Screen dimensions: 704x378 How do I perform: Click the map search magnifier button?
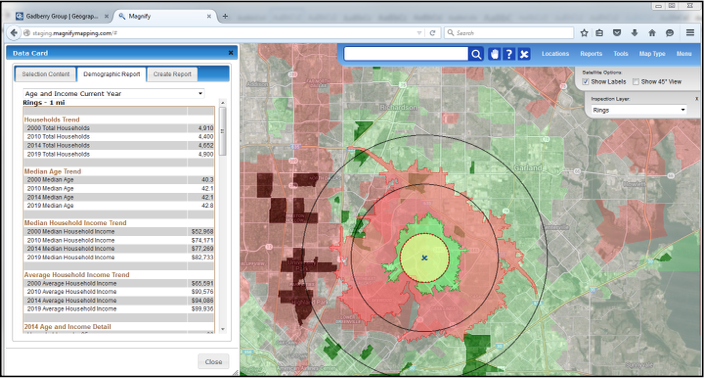point(476,54)
